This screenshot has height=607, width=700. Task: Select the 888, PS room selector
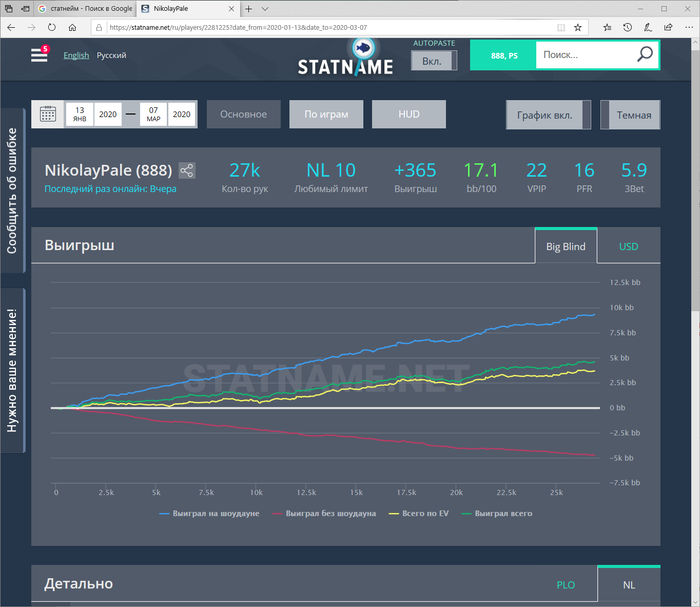(x=504, y=55)
